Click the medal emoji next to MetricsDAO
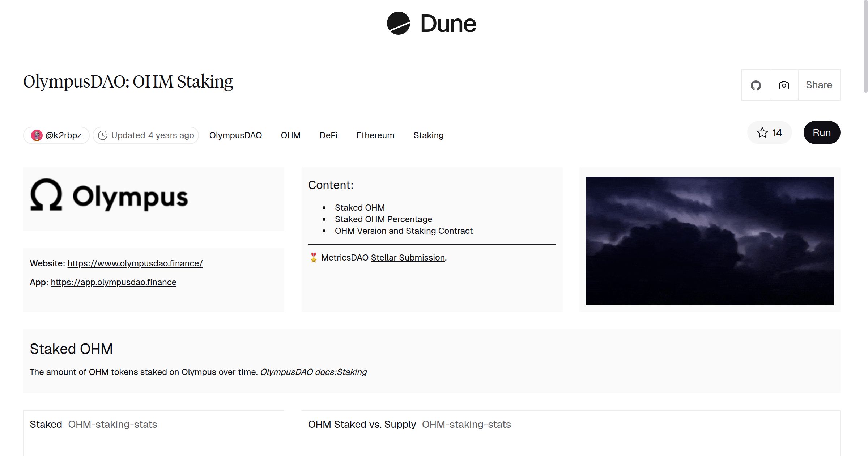 [314, 258]
